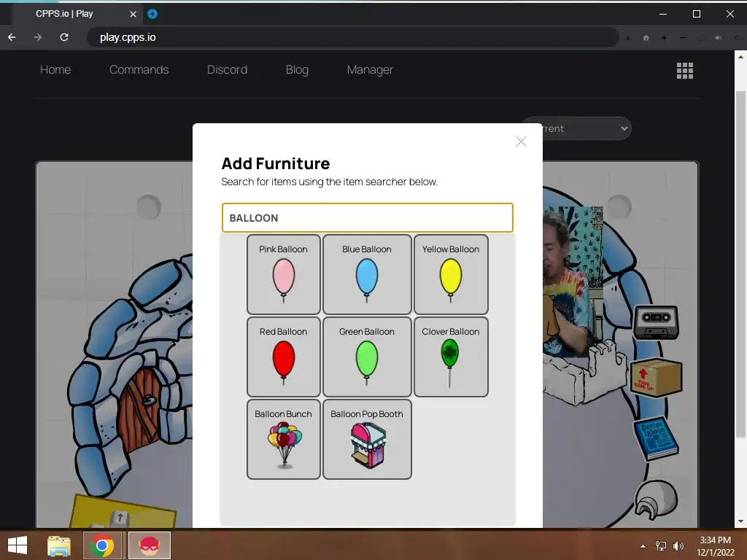
Task: Add the Balloon Bunch furniture
Action: tap(284, 439)
